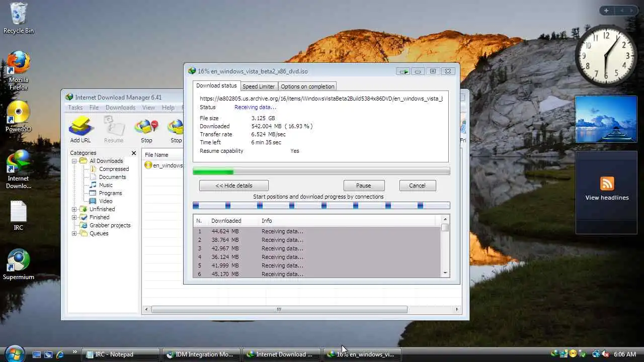Screen dimensions: 644x362
Task: Switch to IRC - Notepad taskbar button
Action: click(x=121, y=354)
